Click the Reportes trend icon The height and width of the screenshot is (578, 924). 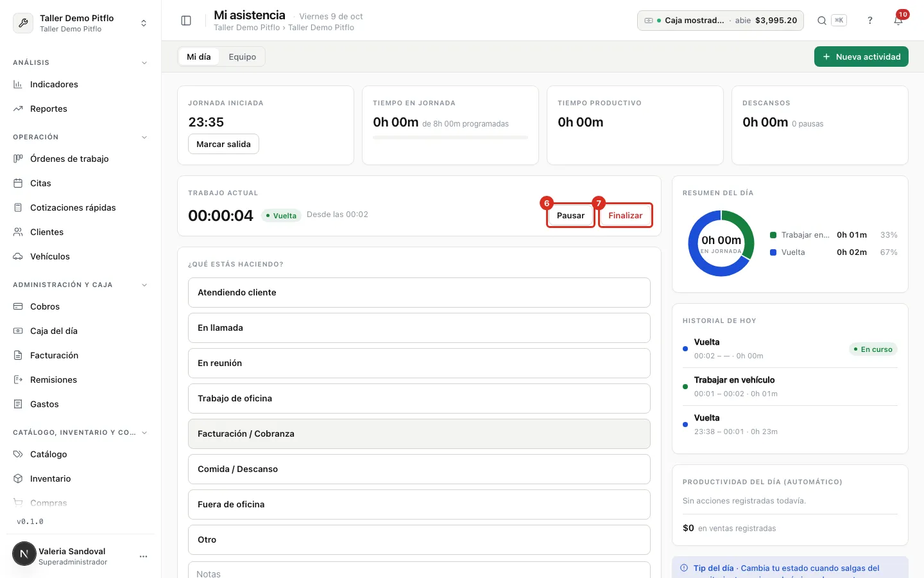[18, 109]
